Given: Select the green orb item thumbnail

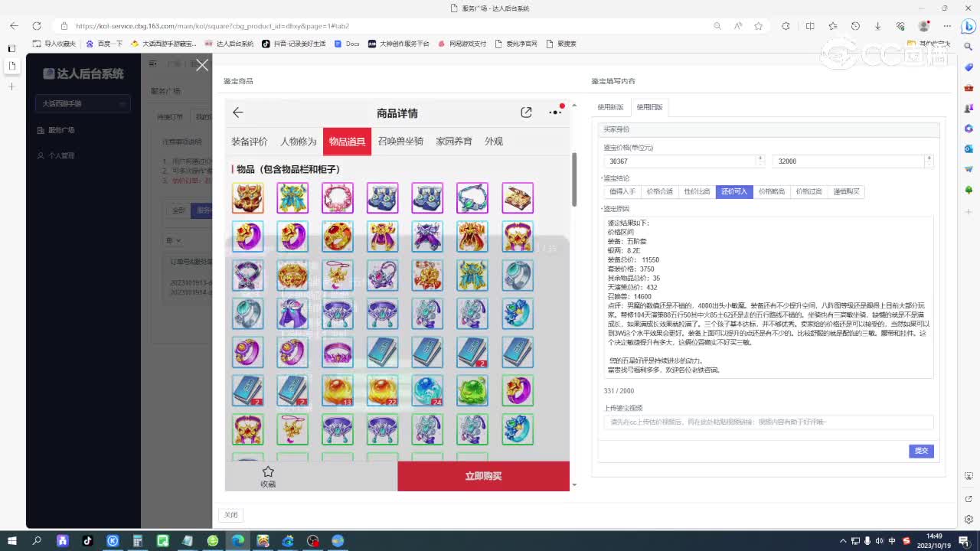Looking at the screenshot, I should coord(472,390).
